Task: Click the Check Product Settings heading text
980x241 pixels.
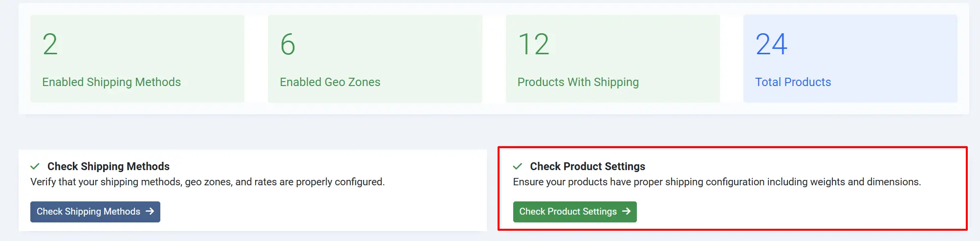Action: [x=588, y=166]
